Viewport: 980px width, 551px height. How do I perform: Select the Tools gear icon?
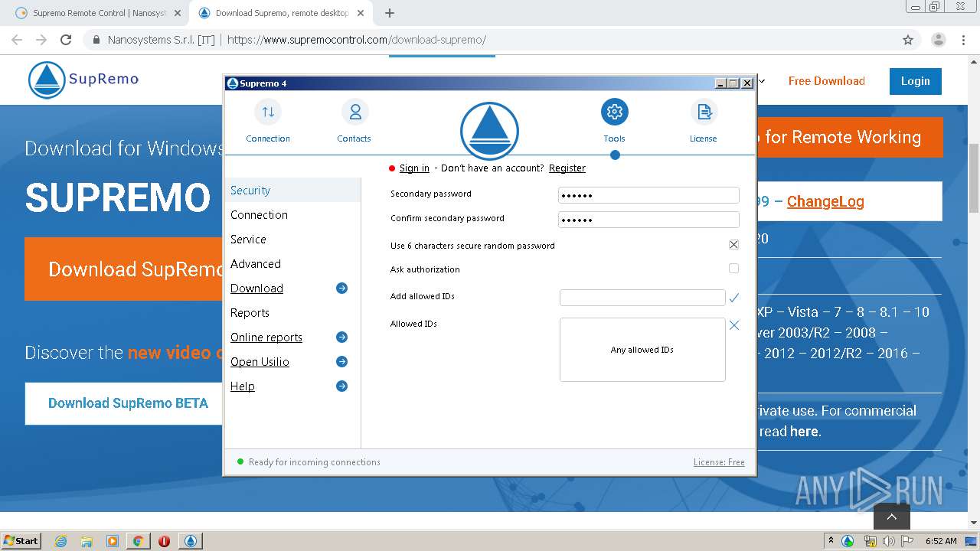point(614,112)
